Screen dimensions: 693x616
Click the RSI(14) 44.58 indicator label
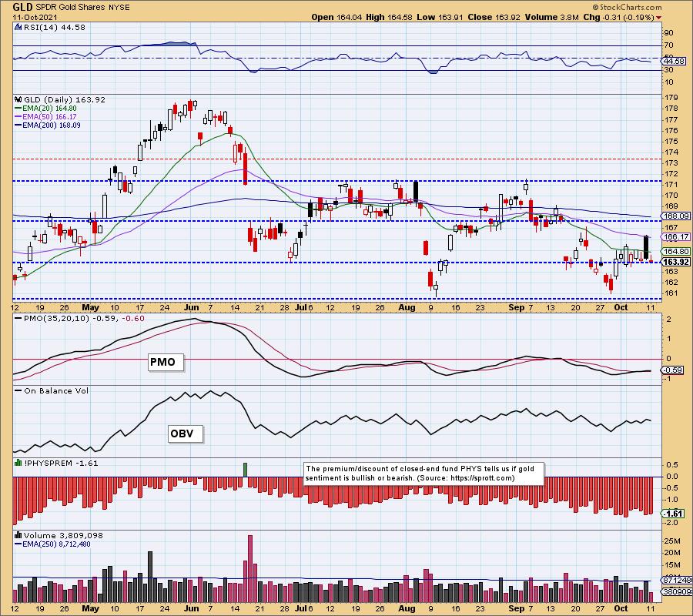pos(54,27)
